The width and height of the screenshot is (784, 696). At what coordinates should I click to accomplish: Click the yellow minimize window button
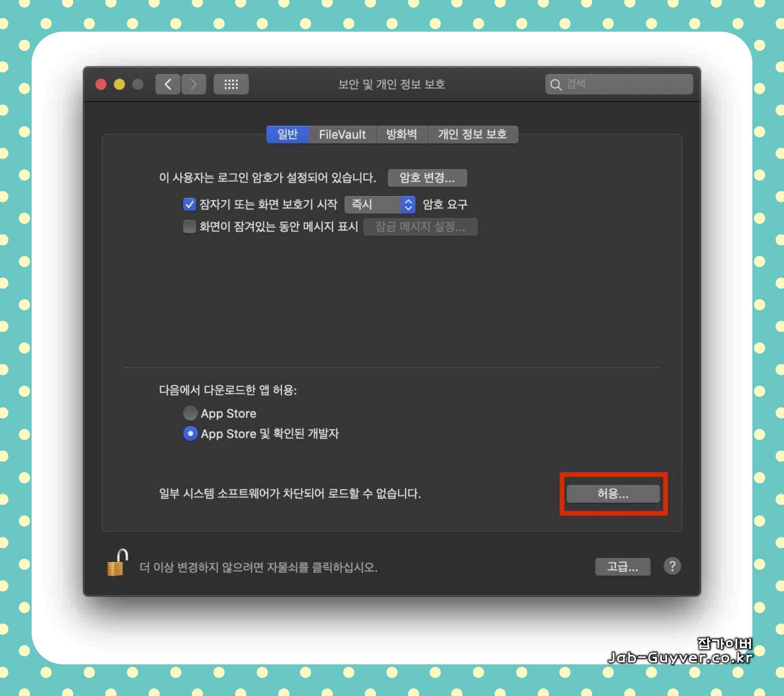pos(119,84)
